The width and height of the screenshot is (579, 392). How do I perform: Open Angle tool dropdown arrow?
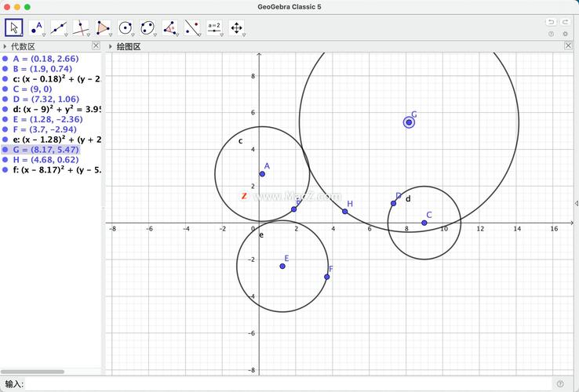(x=177, y=35)
